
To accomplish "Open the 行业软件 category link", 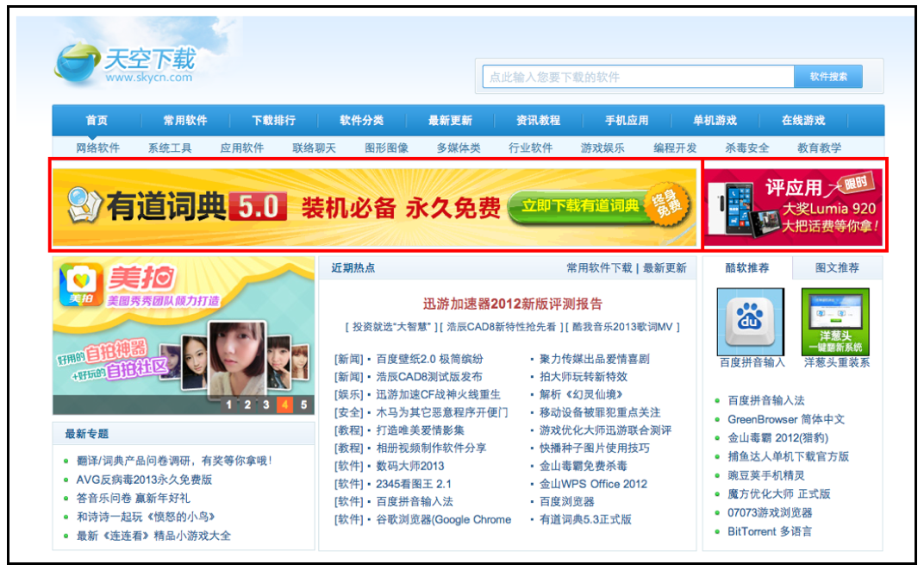I will tap(530, 148).
